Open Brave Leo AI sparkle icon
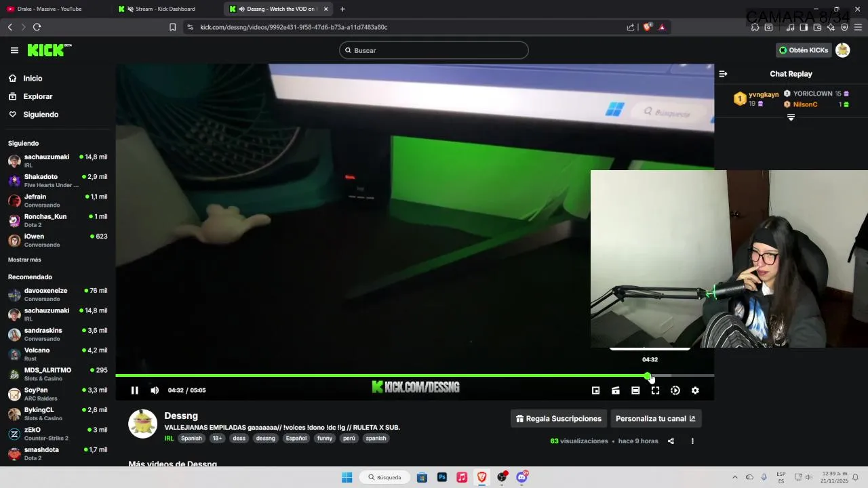Screen dimensions: 868x488 [831, 27]
